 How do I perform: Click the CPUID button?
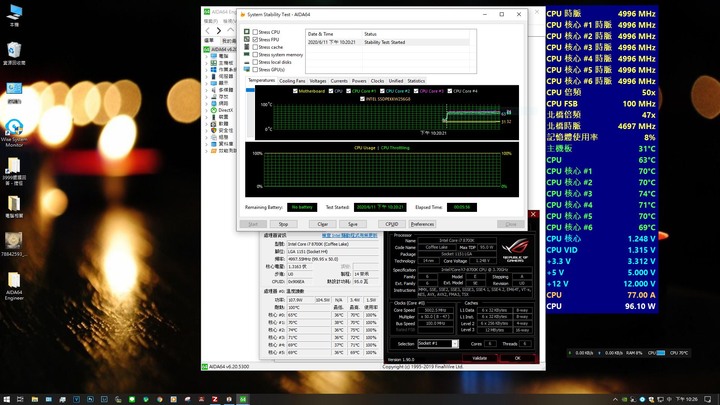[x=392, y=224]
